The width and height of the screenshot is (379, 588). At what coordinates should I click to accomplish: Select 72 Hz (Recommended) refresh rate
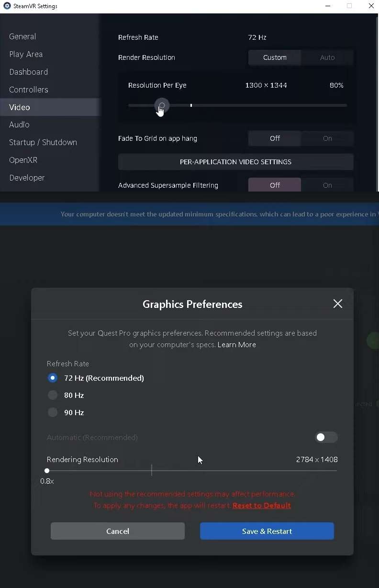tap(52, 378)
